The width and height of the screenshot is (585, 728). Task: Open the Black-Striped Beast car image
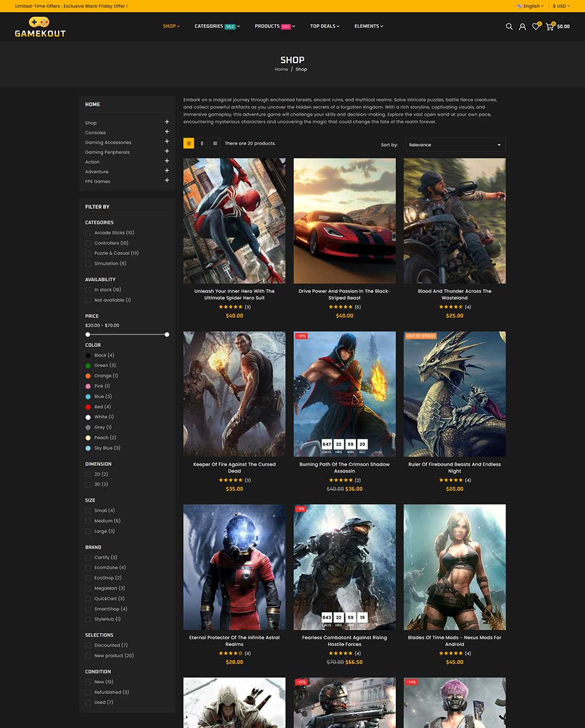[x=344, y=221]
